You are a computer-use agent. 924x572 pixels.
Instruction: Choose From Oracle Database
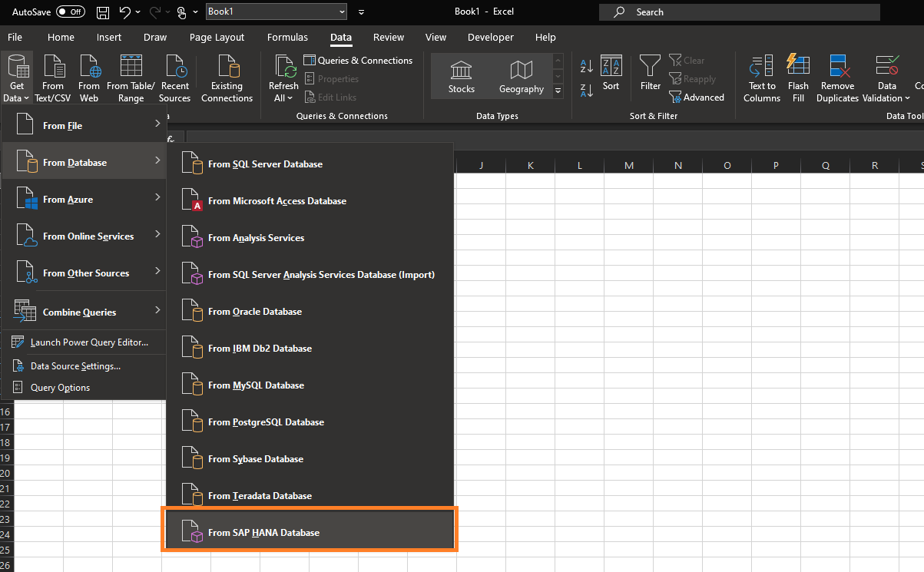(x=310, y=312)
